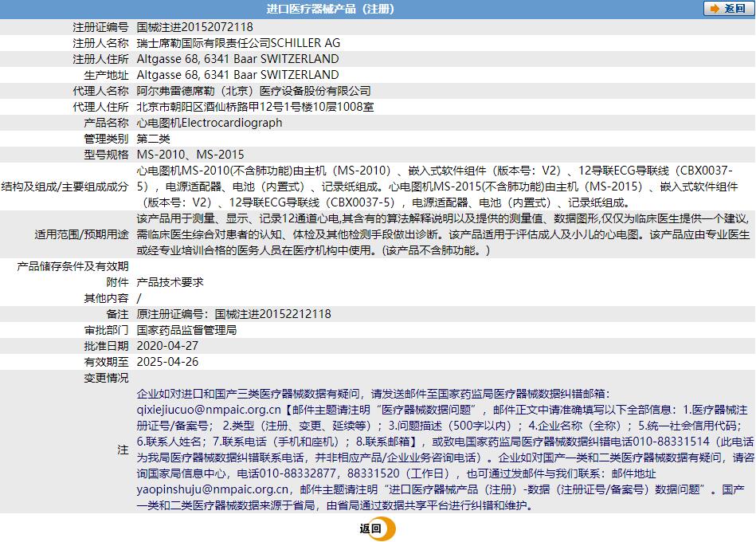The width and height of the screenshot is (756, 542).
Task: Click the 有效期至 label
Action: (x=107, y=362)
